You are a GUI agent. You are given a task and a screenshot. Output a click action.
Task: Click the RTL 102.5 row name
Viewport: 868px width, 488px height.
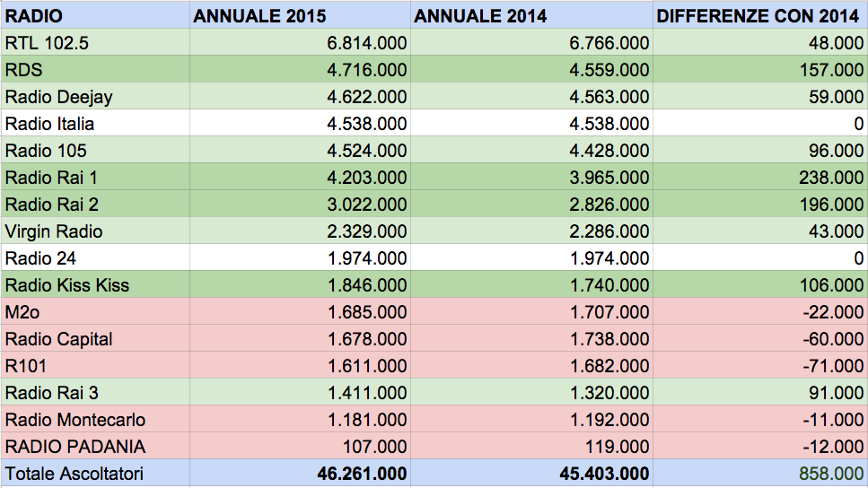95,42
